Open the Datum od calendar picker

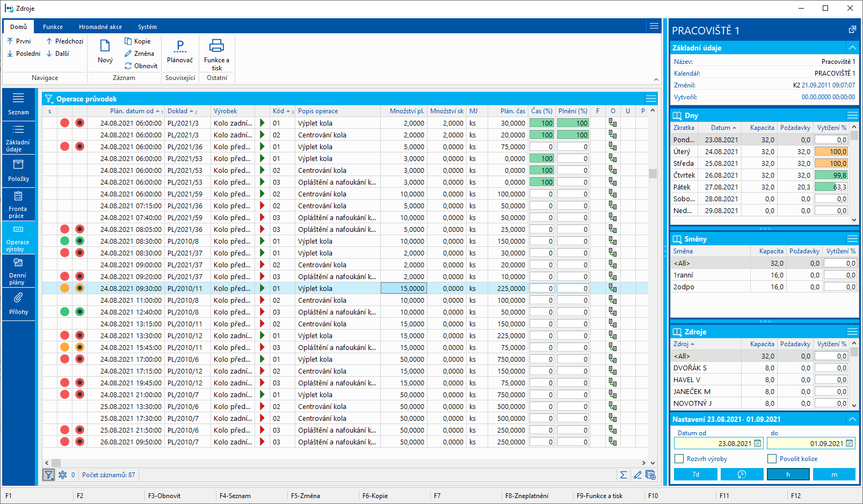click(757, 443)
